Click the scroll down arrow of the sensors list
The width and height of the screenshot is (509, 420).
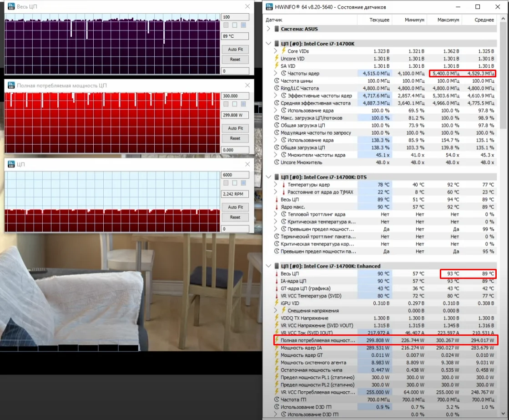point(503,414)
